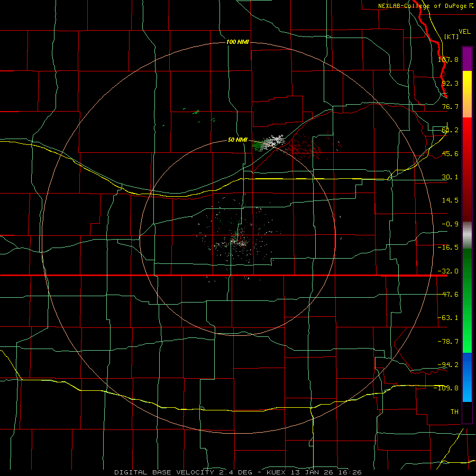Click the 13 JAN 26 16:26 timestamp

(x=326, y=472)
